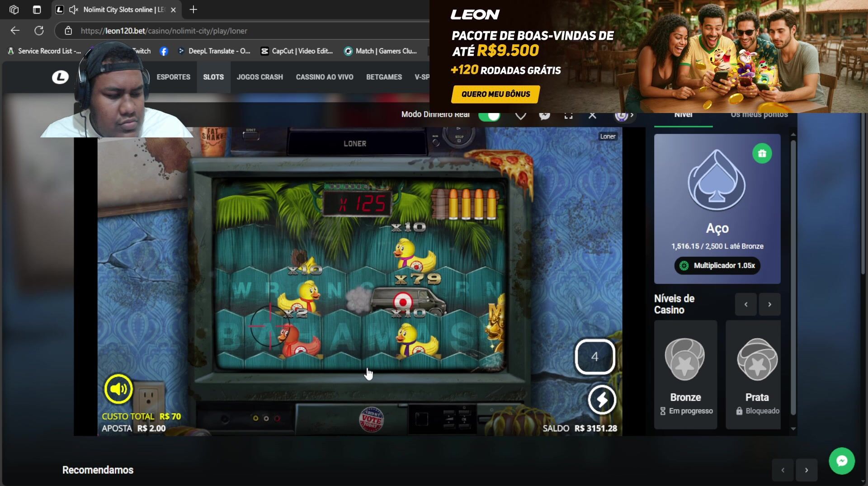Open the Prata level card
Image resolution: width=868 pixels, height=486 pixels.
pos(754,375)
